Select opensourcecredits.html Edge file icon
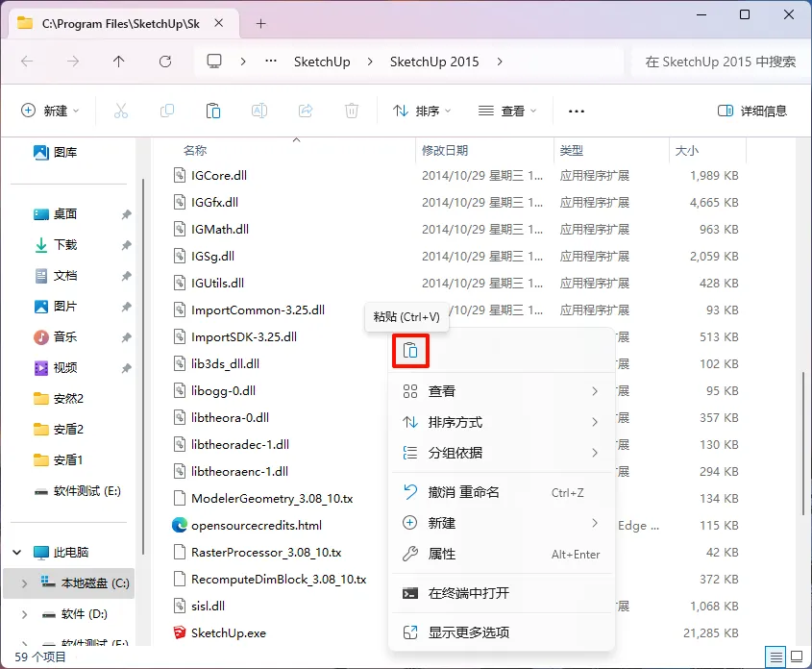 (x=179, y=525)
